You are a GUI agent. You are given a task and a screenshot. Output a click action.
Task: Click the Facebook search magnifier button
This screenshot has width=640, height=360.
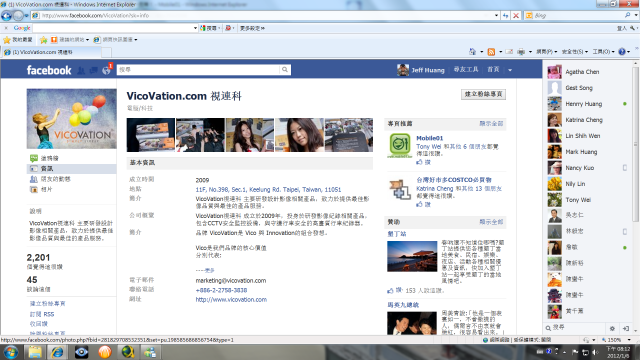[284, 70]
